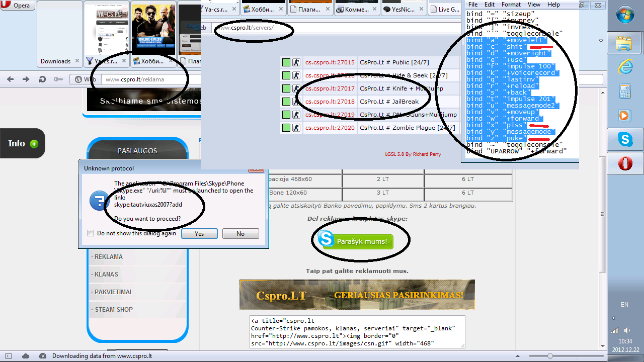
Task: Click the bind "UPARROW" line in Notepad
Action: (x=517, y=151)
